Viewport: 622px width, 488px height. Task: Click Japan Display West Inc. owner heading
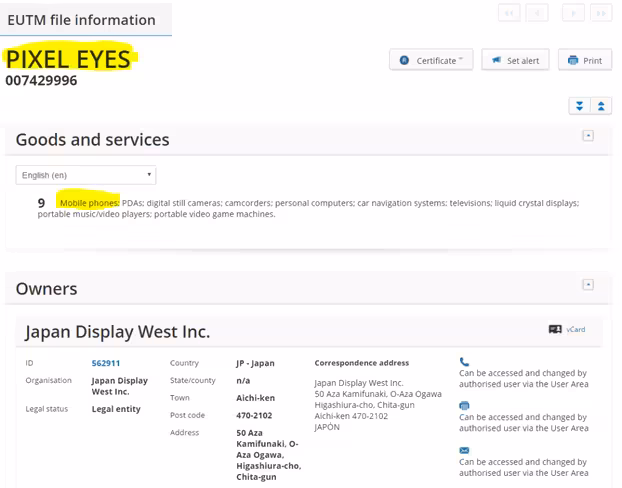click(117, 331)
